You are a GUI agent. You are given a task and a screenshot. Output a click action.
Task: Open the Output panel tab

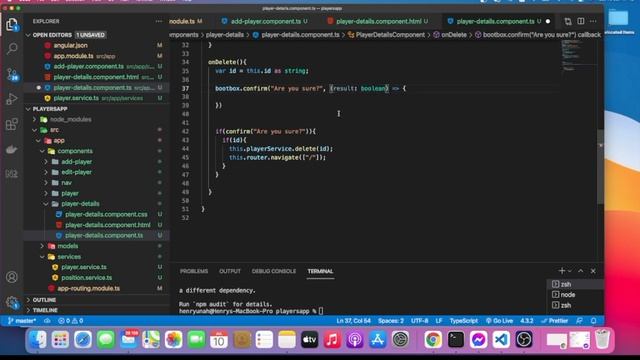[x=230, y=271]
